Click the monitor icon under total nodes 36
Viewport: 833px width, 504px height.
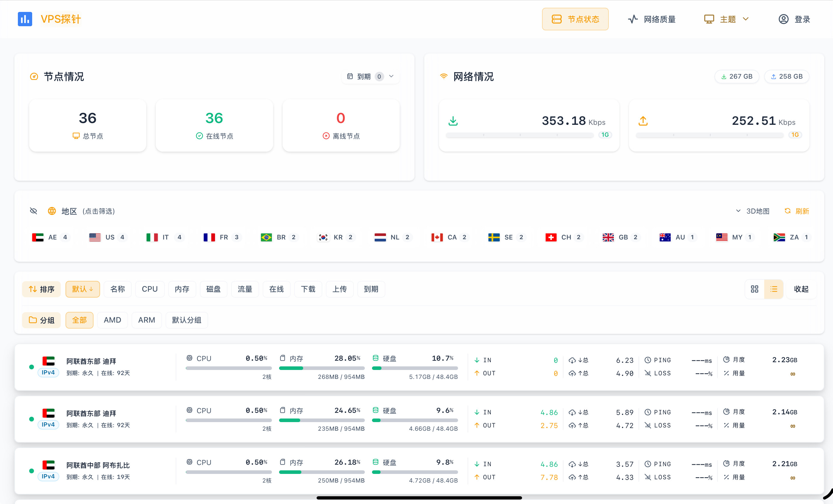tap(76, 136)
